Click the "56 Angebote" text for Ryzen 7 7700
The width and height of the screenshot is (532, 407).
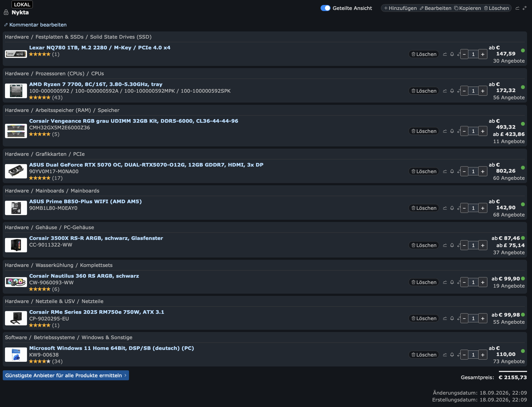(x=509, y=98)
